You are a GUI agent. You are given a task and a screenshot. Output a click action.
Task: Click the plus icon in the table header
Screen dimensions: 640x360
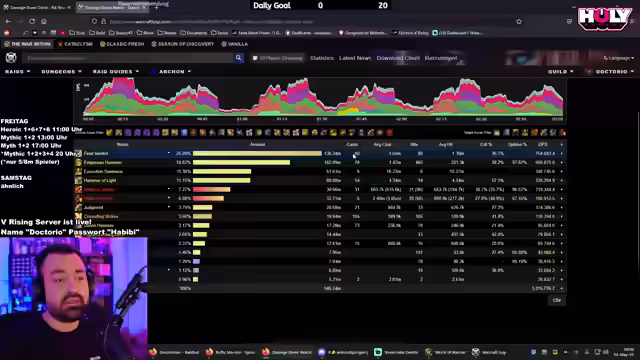click(x=562, y=144)
